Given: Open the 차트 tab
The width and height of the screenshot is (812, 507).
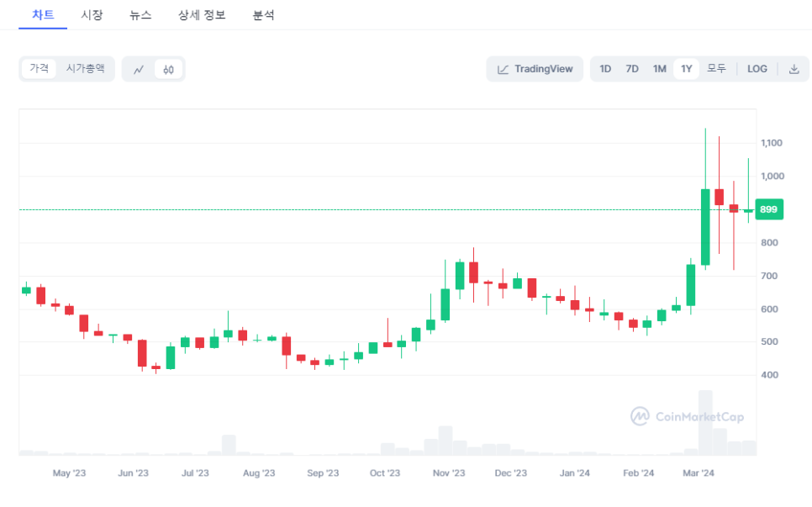Looking at the screenshot, I should [43, 15].
